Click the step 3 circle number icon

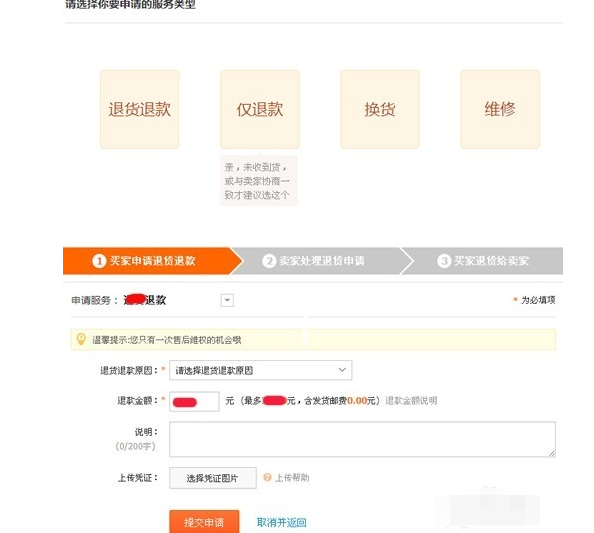tap(444, 261)
